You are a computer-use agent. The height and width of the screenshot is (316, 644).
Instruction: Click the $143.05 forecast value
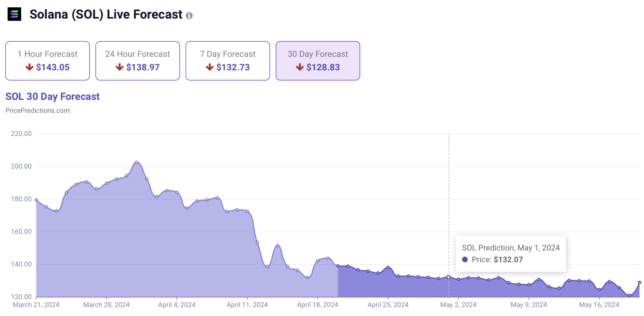pos(53,67)
